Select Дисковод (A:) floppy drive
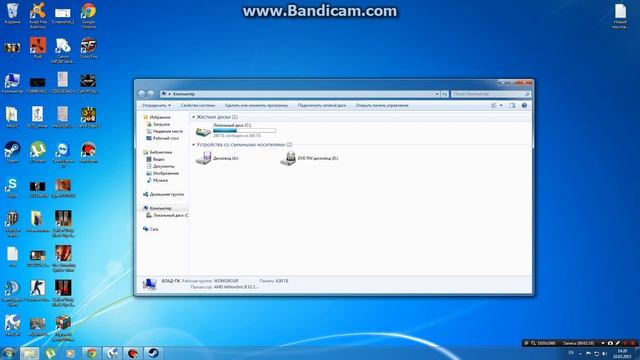640x360 pixels. [217, 158]
